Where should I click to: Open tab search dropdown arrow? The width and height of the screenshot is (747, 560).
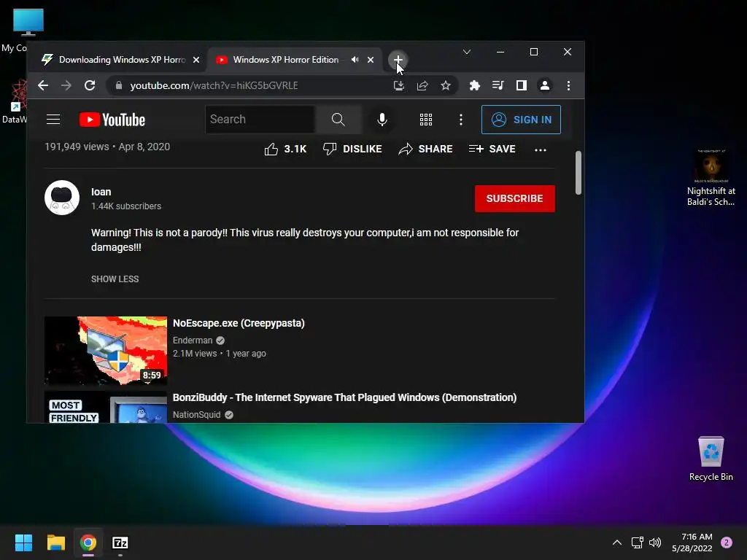click(467, 52)
